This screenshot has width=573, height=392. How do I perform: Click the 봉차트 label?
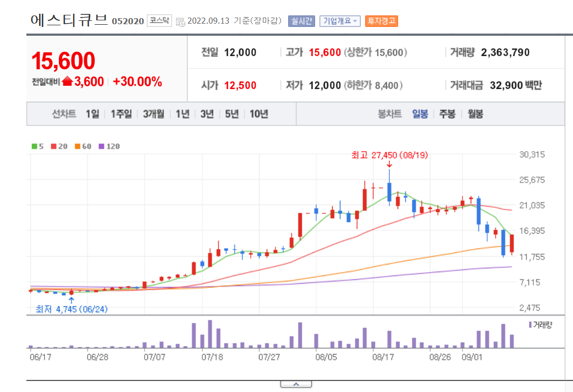(x=389, y=114)
